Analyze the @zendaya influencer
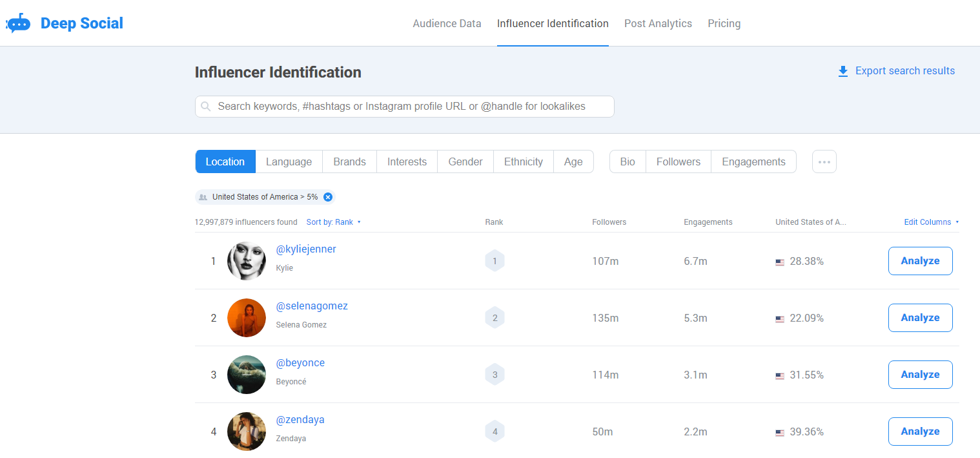The width and height of the screenshot is (980, 458). [x=921, y=432]
